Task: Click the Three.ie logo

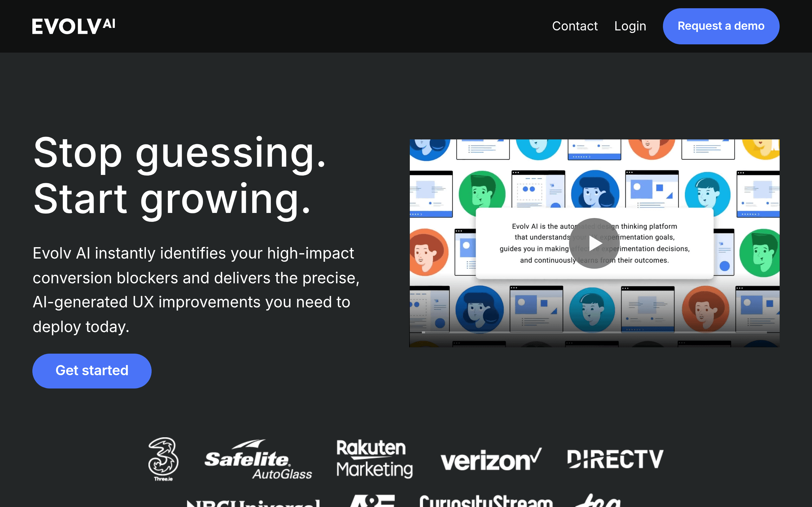Action: 163,459
